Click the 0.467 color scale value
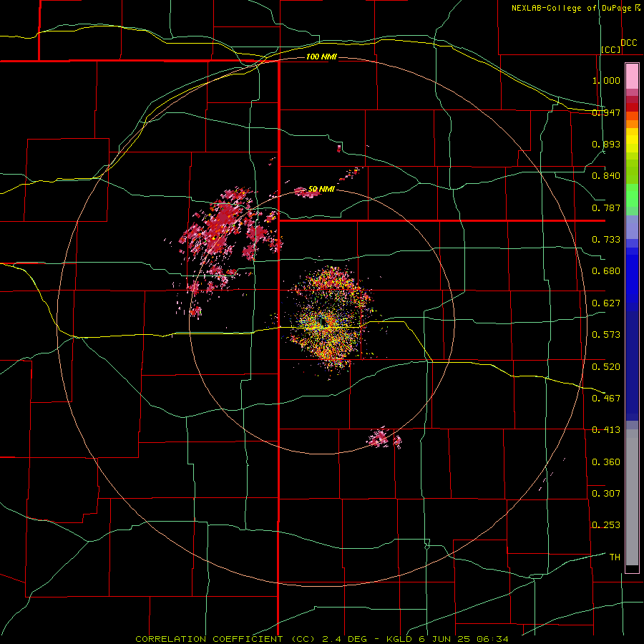644x644 pixels. 606,399
